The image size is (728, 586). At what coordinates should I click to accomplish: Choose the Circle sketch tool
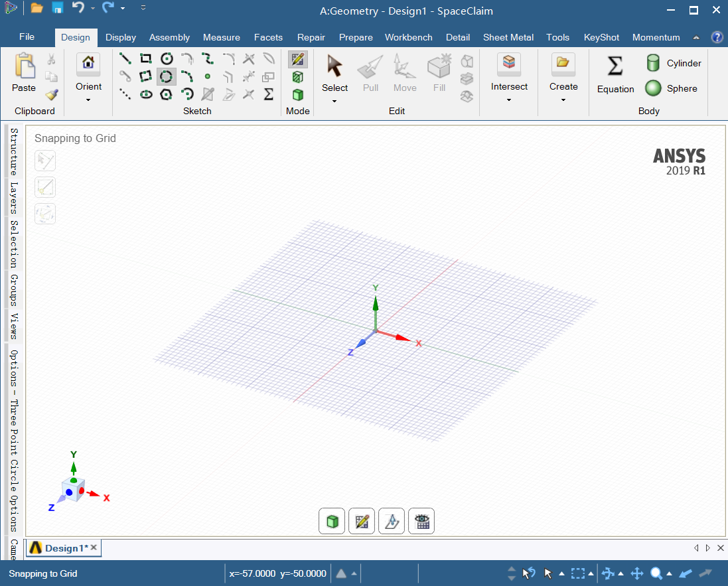coord(167,59)
